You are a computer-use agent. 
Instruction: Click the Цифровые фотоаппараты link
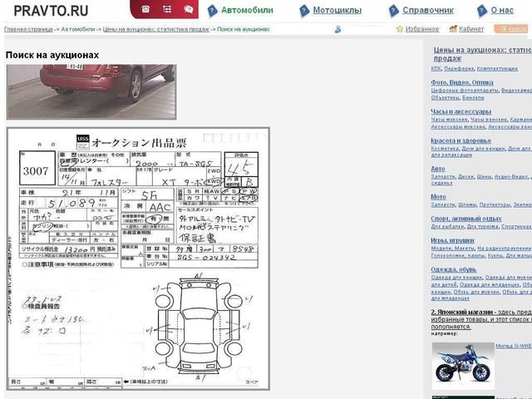pyautogui.click(x=465, y=91)
